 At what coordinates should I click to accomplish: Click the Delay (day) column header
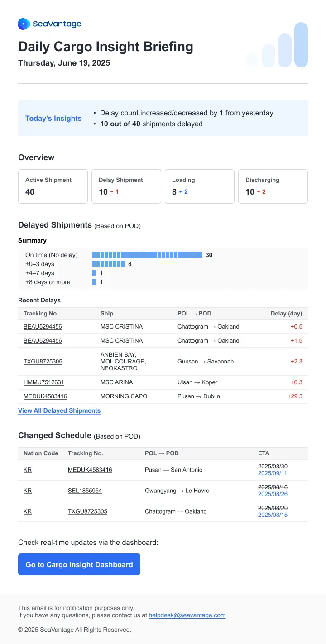click(286, 314)
